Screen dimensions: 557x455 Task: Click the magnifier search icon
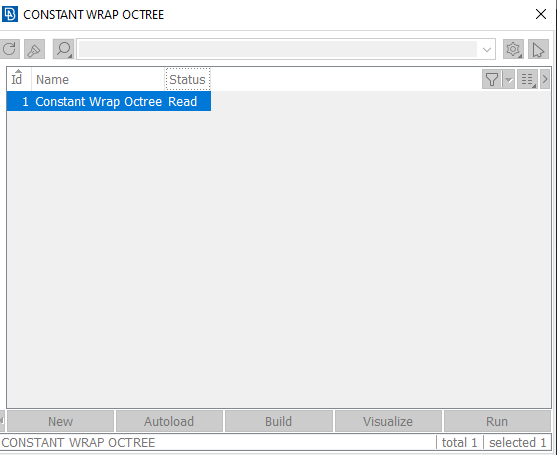64,49
